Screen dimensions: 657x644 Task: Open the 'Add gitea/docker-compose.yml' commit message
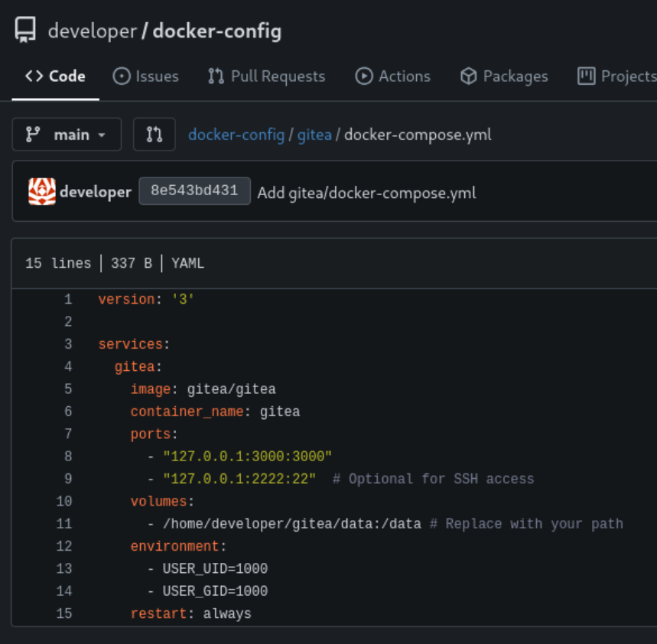[x=366, y=193]
